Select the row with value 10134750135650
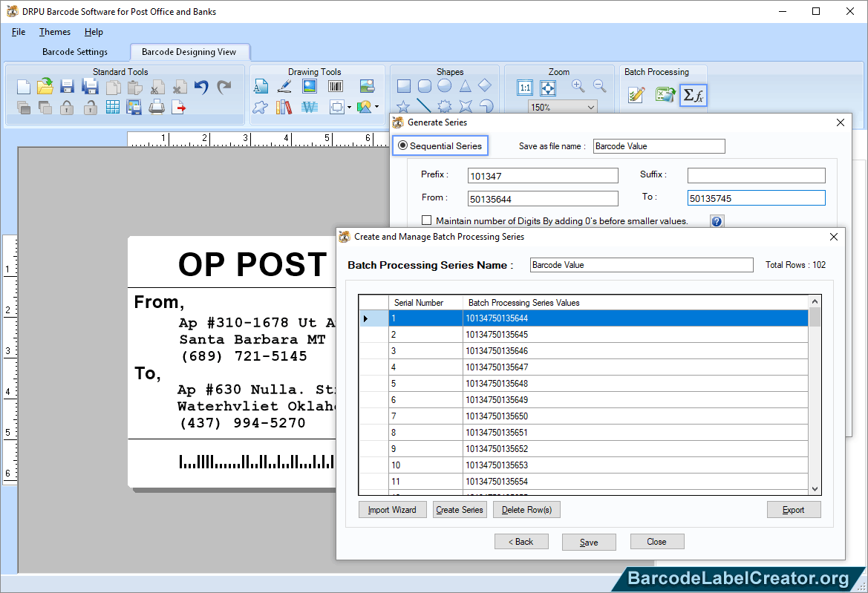 point(584,416)
